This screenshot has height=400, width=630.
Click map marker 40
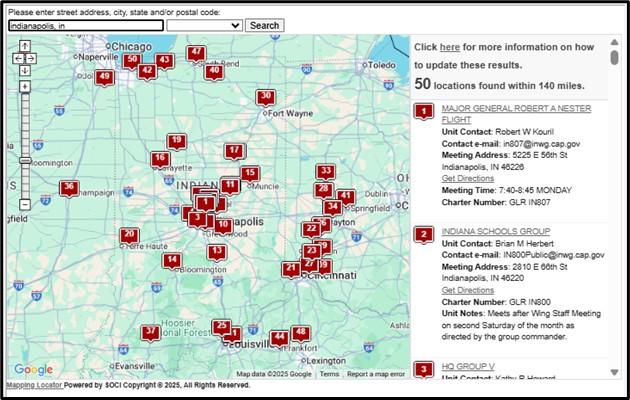[x=214, y=72]
